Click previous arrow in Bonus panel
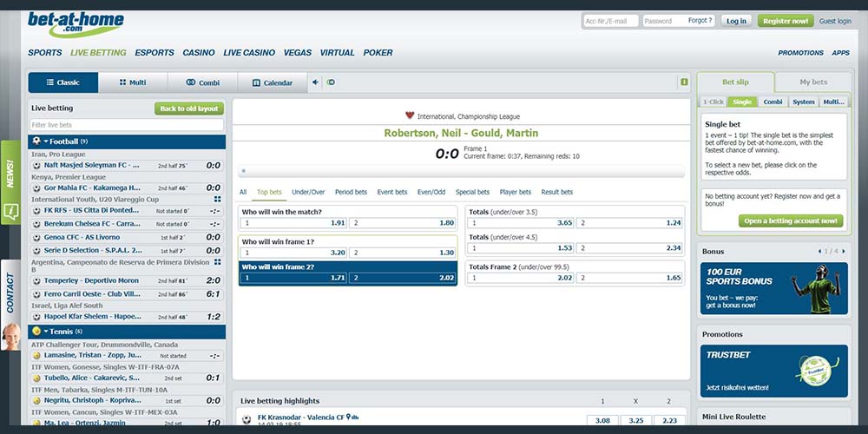868x434 pixels. click(x=819, y=252)
